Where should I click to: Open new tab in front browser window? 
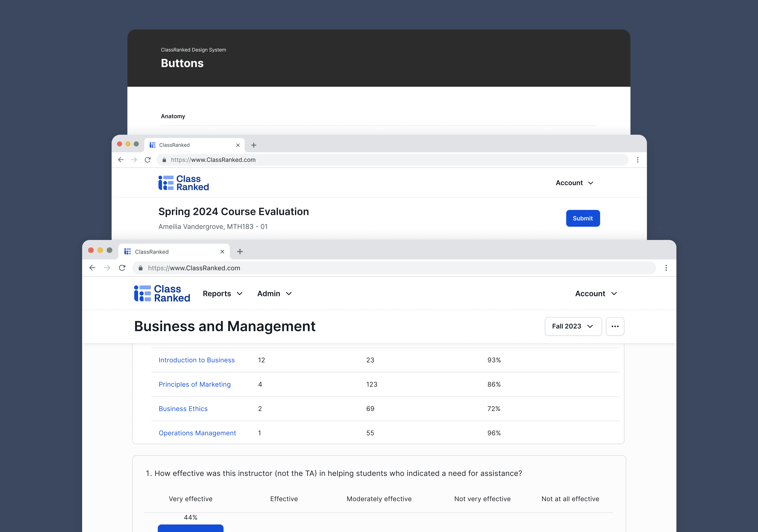240,252
